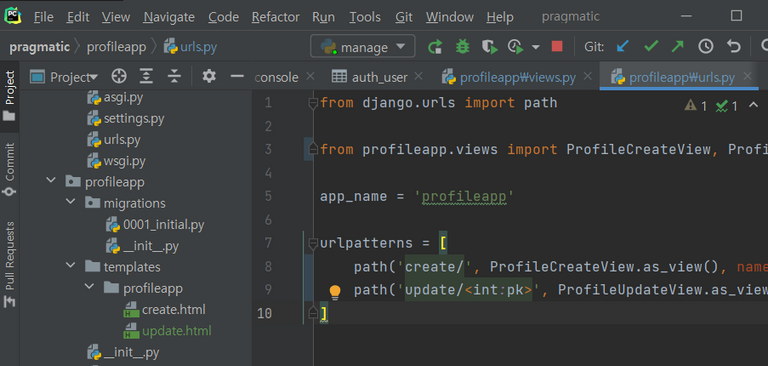Switch to the console tab
This screenshot has height=366, width=768.
(x=277, y=77)
